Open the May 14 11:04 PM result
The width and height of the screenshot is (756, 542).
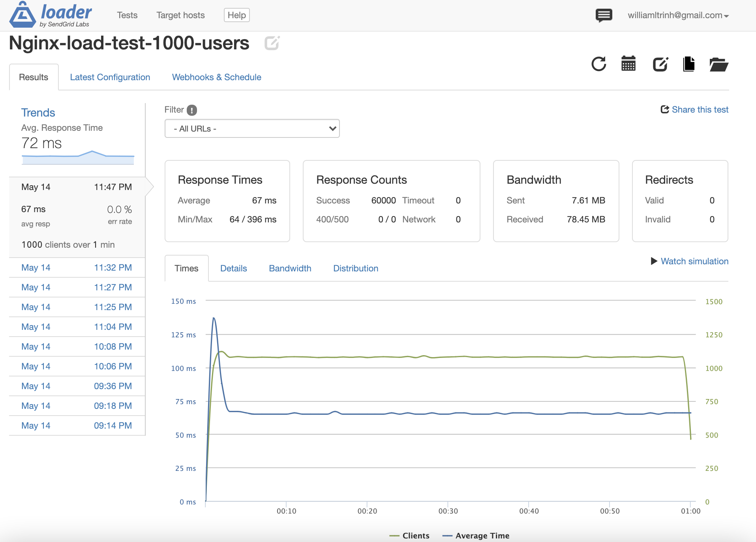click(77, 327)
